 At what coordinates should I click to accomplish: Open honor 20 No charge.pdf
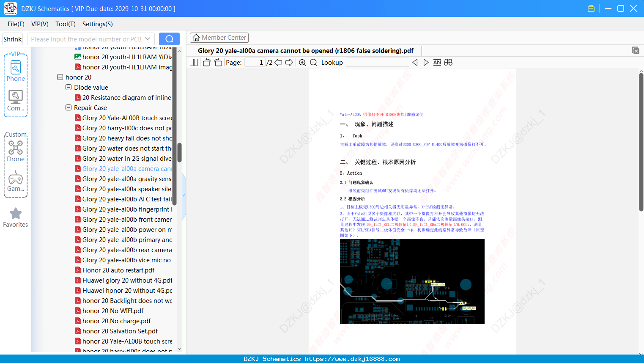pos(112,321)
